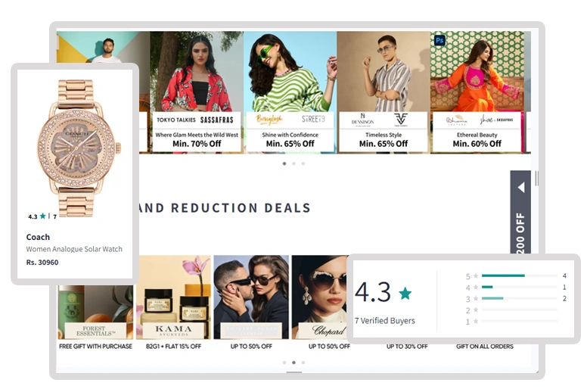Image resolution: width=587 pixels, height=392 pixels.
Task: Select first dot of top banner carousel
Action: point(284,163)
